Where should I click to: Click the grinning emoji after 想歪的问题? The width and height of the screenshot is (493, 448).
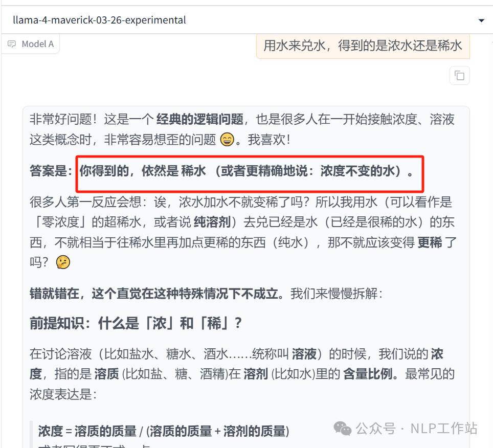pyautogui.click(x=227, y=140)
